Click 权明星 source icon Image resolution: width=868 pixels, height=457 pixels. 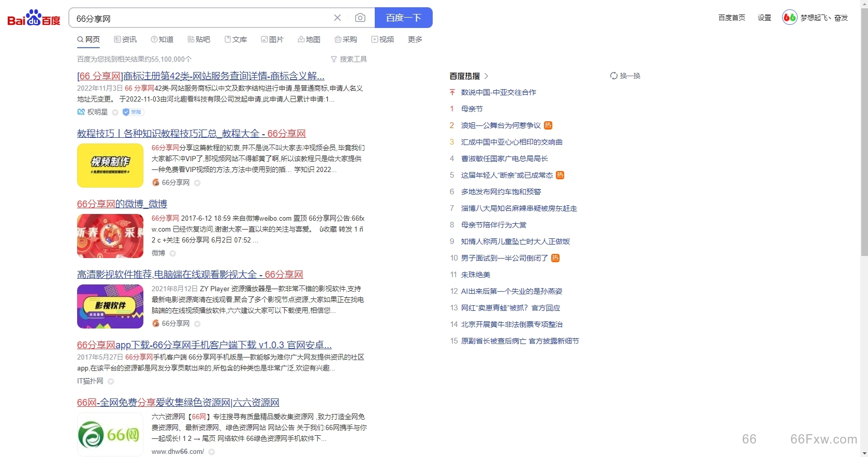click(x=81, y=112)
